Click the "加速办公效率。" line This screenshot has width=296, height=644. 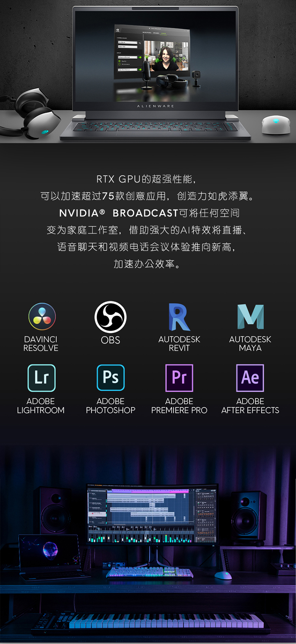[x=148, y=264]
